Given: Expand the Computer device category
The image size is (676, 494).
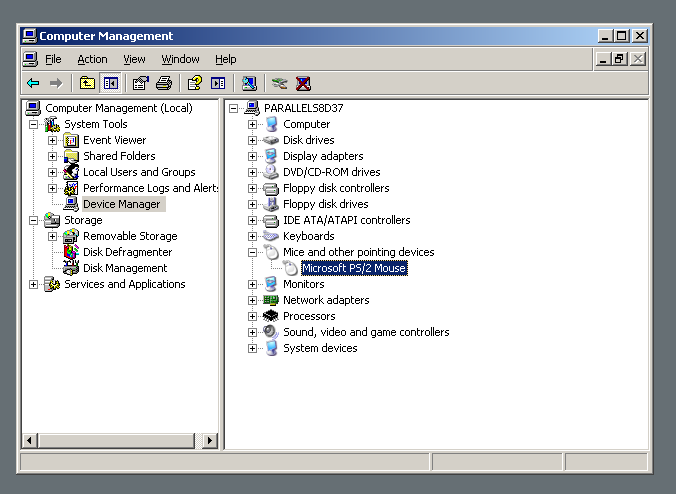Looking at the screenshot, I should [252, 125].
